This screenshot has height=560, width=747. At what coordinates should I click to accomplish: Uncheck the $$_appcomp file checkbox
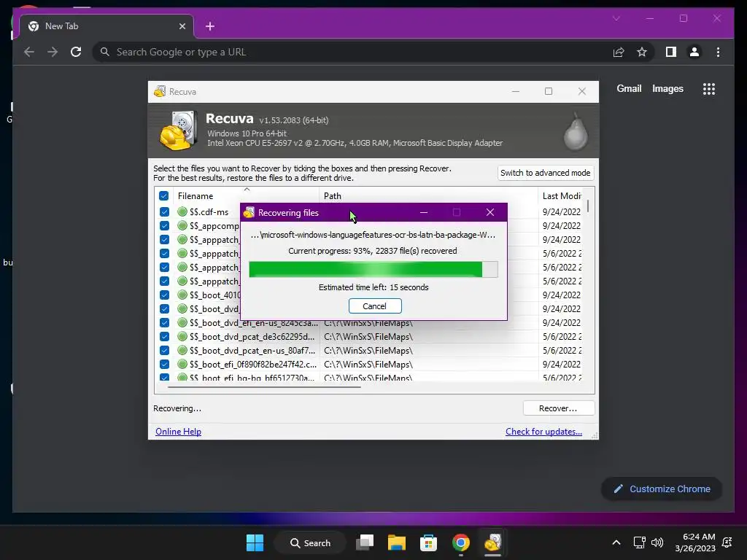pos(164,226)
